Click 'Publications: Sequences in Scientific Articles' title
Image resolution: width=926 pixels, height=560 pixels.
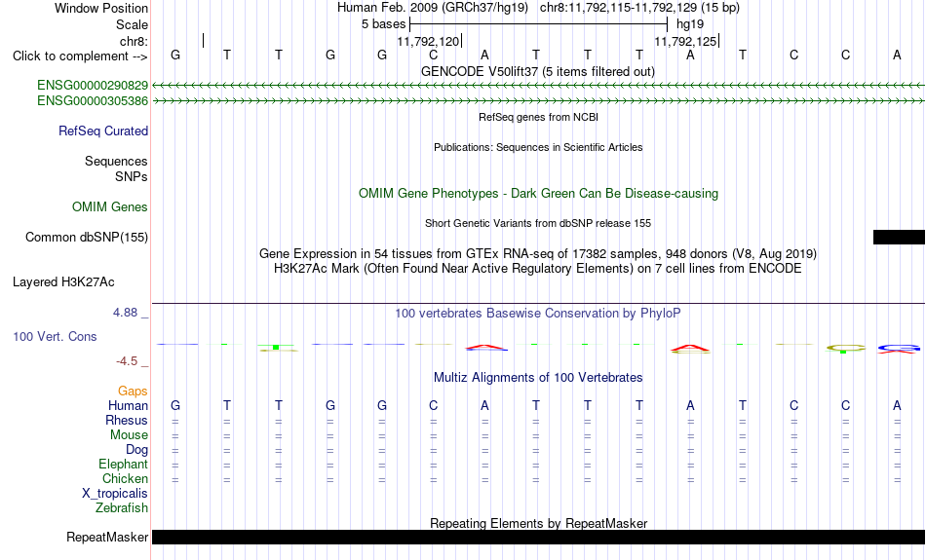coord(538,147)
